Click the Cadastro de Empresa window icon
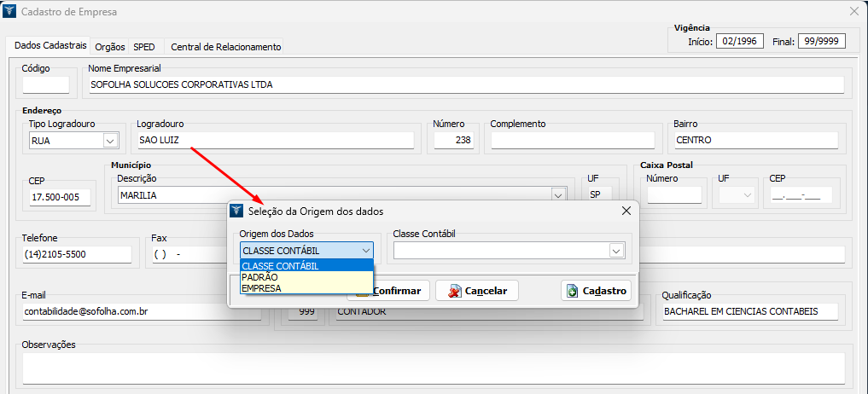 10,12
